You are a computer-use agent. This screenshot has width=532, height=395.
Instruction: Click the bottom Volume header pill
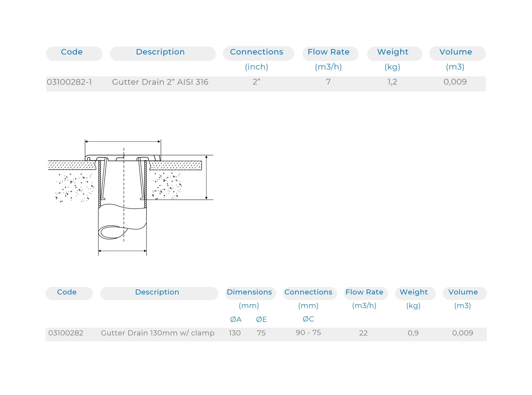pyautogui.click(x=463, y=292)
